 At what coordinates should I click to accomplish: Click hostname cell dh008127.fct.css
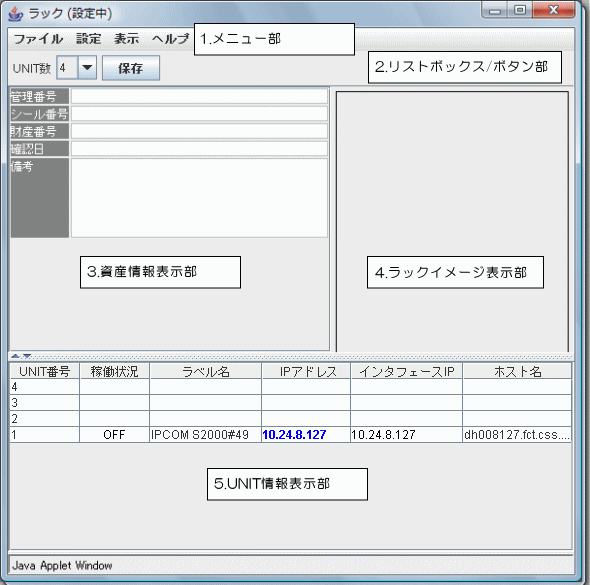pos(517,435)
